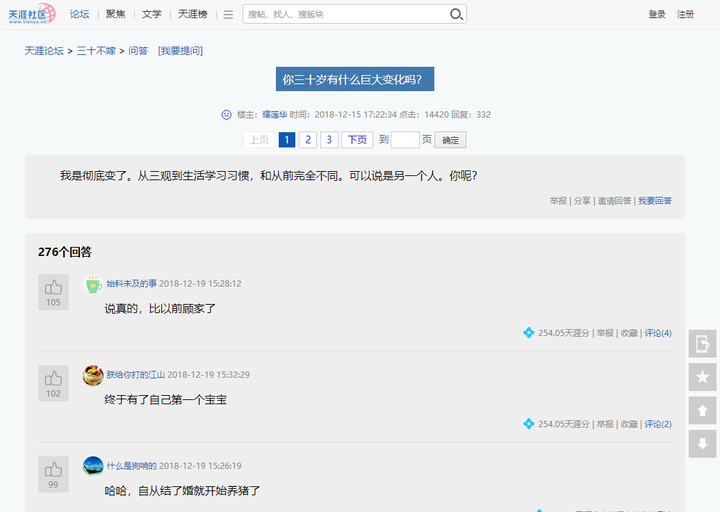Go to 天涯论坛 breadcrumb
Image resolution: width=720 pixels, height=512 pixels.
[x=44, y=51]
